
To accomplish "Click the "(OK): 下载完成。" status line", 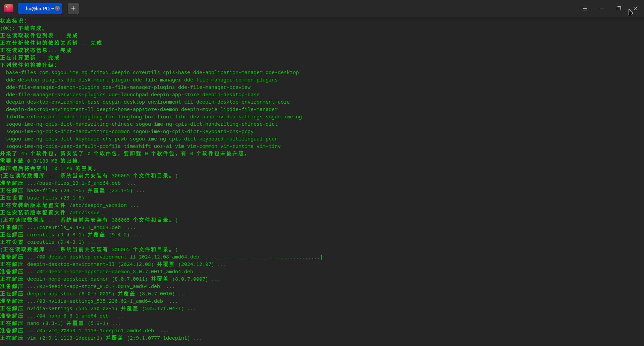I will (23, 28).
